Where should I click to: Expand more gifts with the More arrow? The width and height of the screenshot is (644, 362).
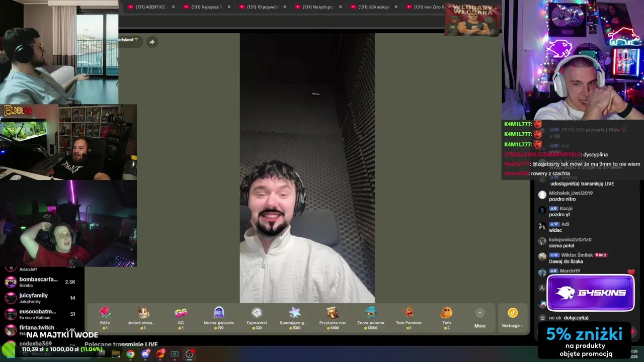[480, 313]
